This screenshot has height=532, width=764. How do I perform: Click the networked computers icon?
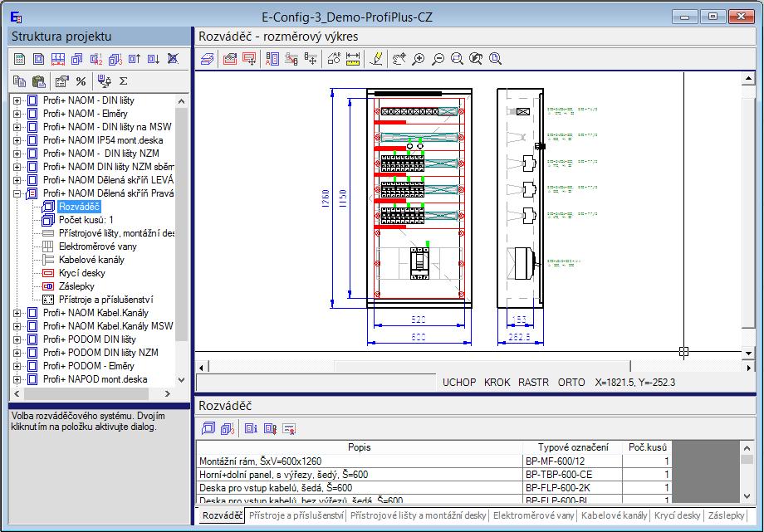[x=104, y=81]
